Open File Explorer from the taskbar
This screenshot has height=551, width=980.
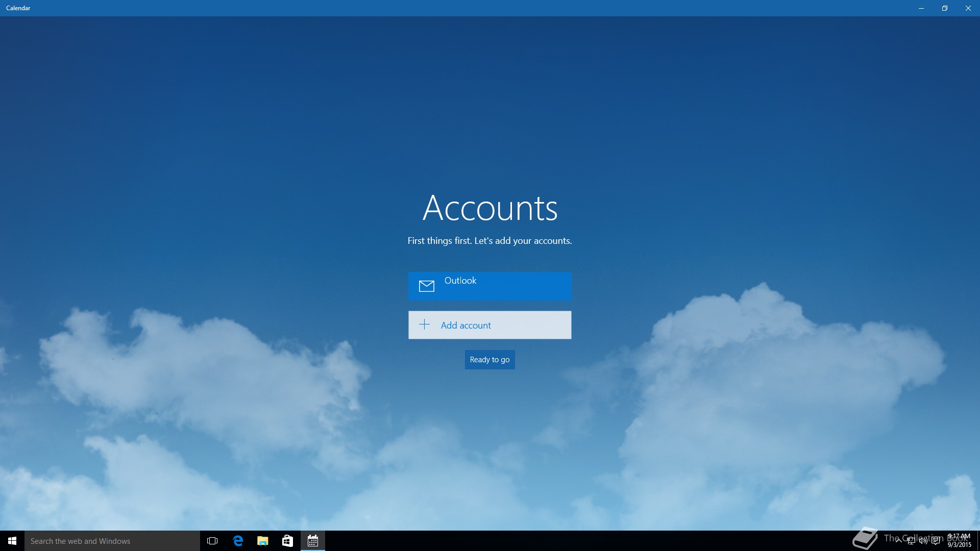pyautogui.click(x=262, y=541)
